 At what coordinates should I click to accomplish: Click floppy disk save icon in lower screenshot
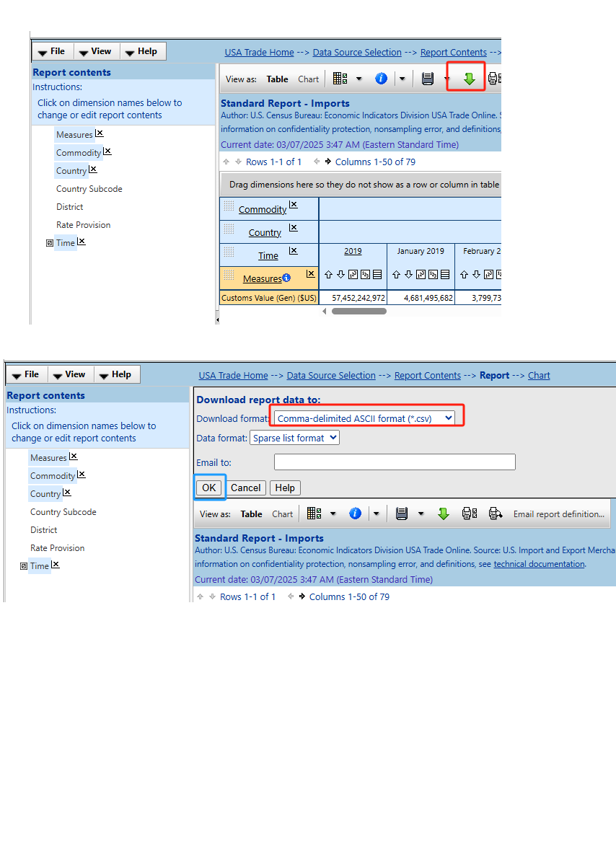point(402,514)
